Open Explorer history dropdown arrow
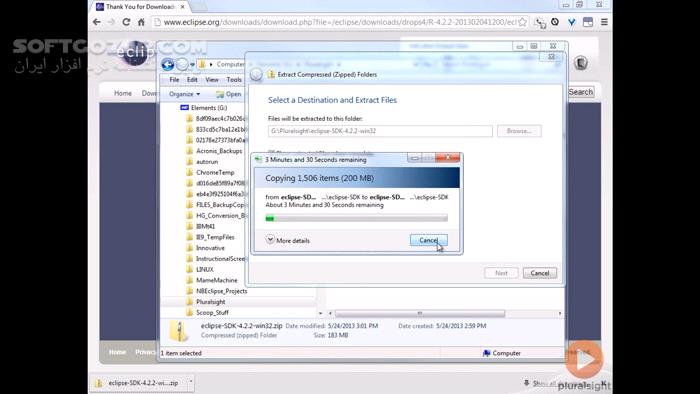This screenshot has width=700, height=394. coord(192,65)
